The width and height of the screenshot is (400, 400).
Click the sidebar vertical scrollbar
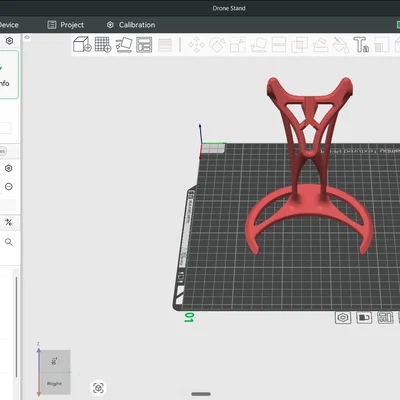point(16,327)
